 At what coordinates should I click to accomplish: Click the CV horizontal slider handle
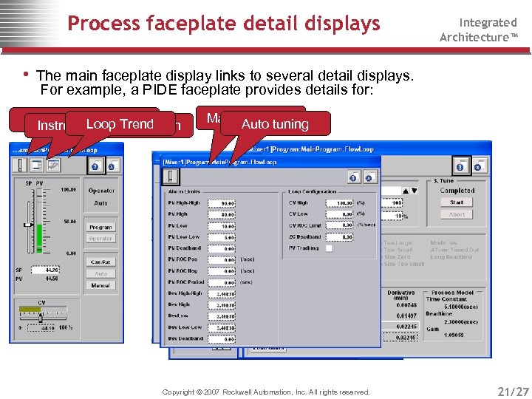point(41,318)
